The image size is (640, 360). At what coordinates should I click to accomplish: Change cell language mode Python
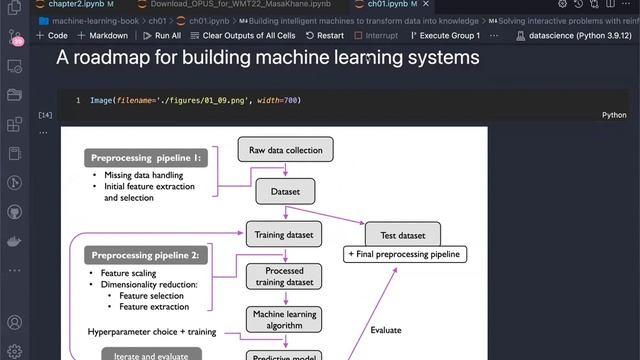coord(614,115)
